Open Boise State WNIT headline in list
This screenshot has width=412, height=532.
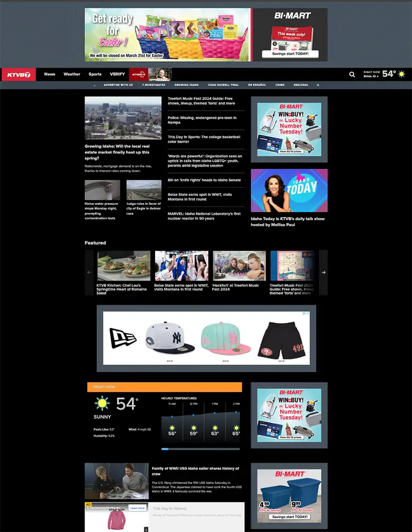tap(200, 197)
